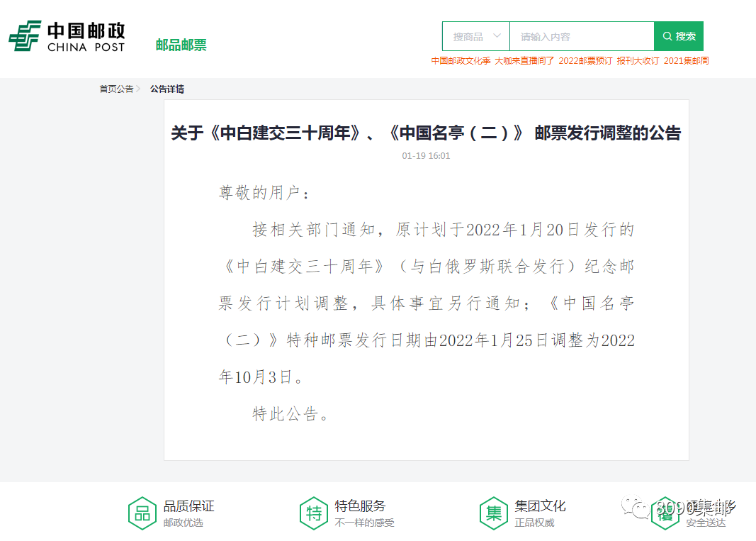Image resolution: width=756 pixels, height=541 pixels.
Task: Click the green 搜索 button
Action: pyautogui.click(x=679, y=36)
